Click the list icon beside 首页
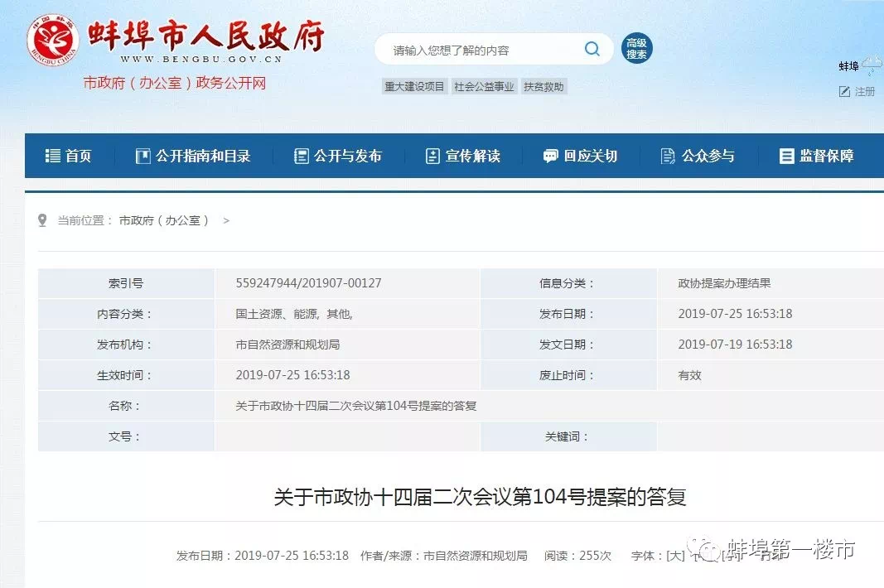 tap(52, 156)
